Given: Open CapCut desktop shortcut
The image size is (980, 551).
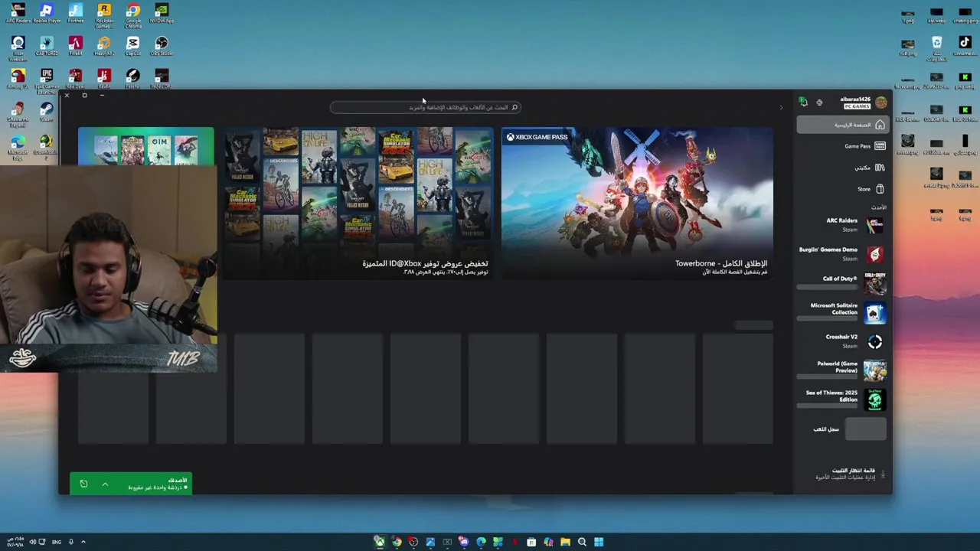Looking at the screenshot, I should click(133, 46).
